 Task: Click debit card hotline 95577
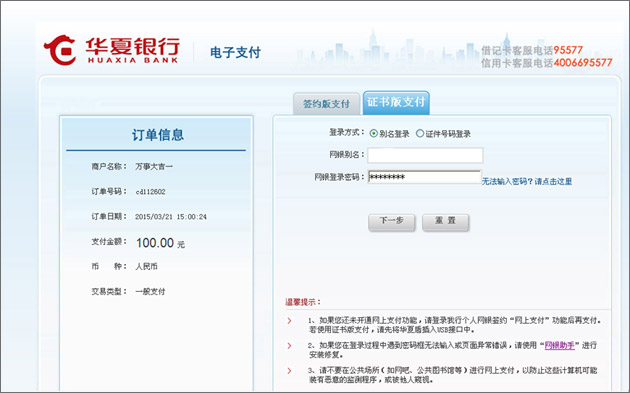click(568, 50)
